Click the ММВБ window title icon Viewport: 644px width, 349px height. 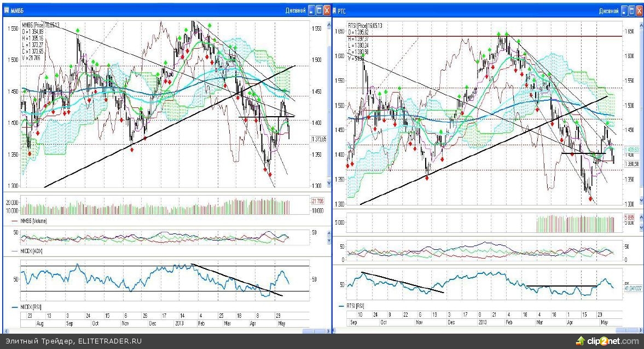click(6, 10)
